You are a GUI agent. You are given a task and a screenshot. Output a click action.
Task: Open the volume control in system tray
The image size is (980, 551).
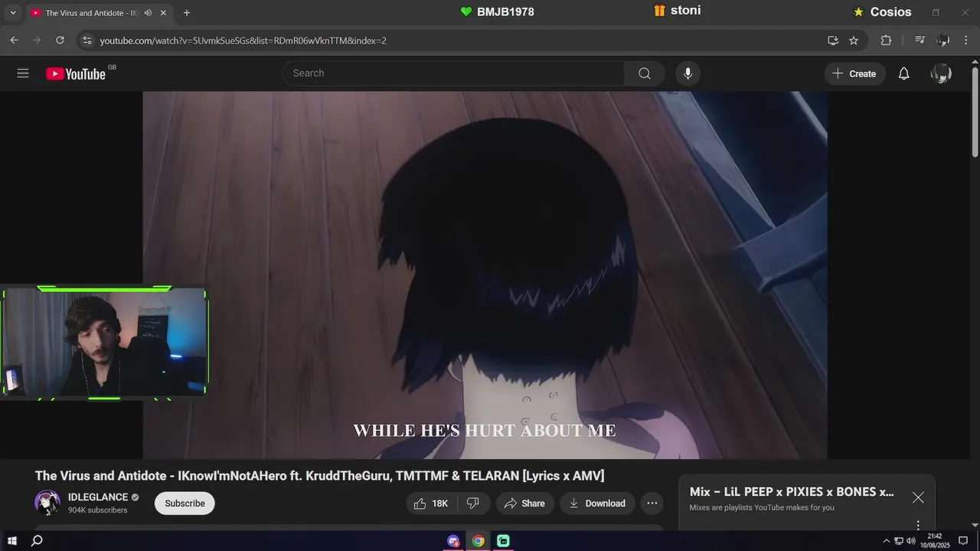910,541
